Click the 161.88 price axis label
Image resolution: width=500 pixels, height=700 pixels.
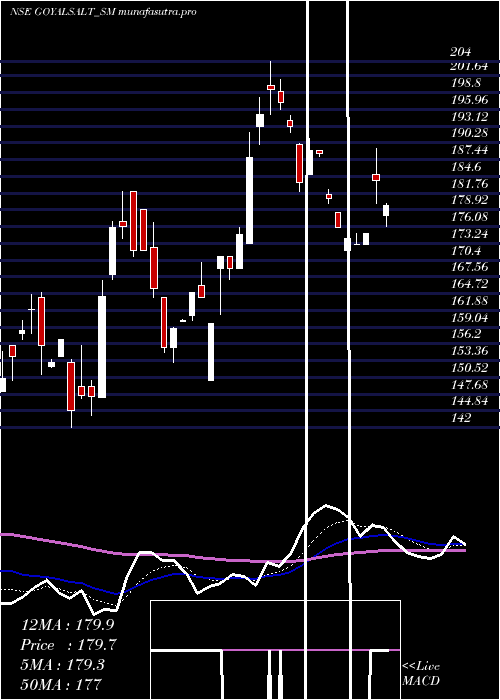point(469,300)
